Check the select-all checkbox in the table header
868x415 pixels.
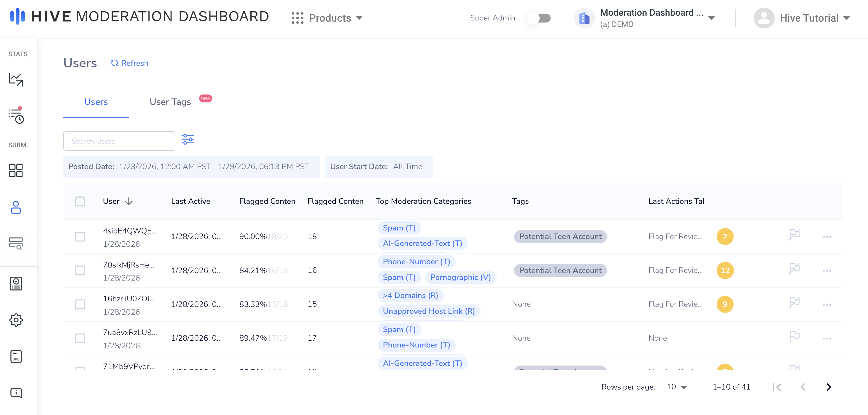coord(80,201)
